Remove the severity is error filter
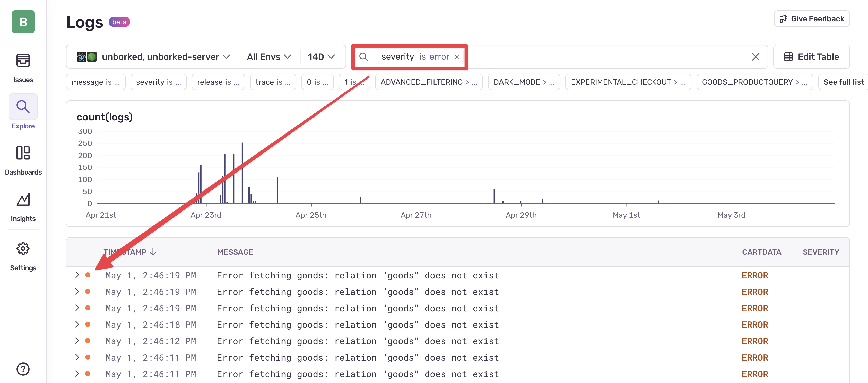Screen dimensions: 868x383 (457, 57)
